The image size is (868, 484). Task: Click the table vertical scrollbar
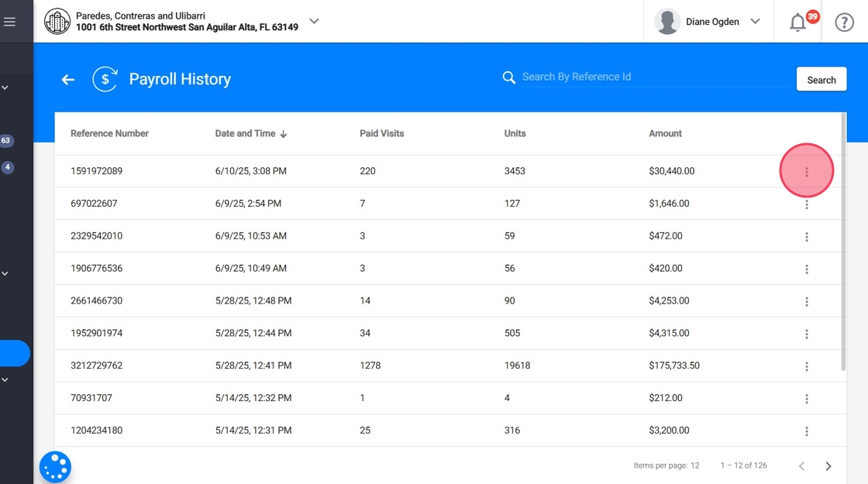pos(842,240)
